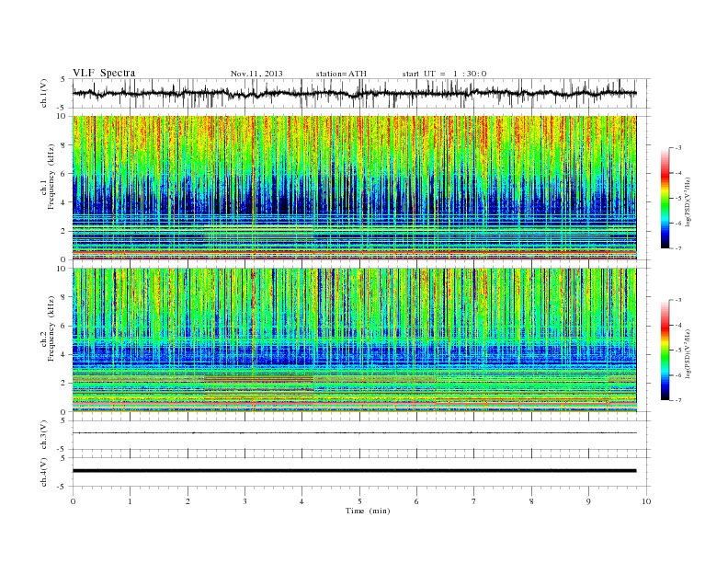This screenshot has width=728, height=563.
Task: Click the ch.1 spectrogram color scale bar
Action: (x=665, y=198)
